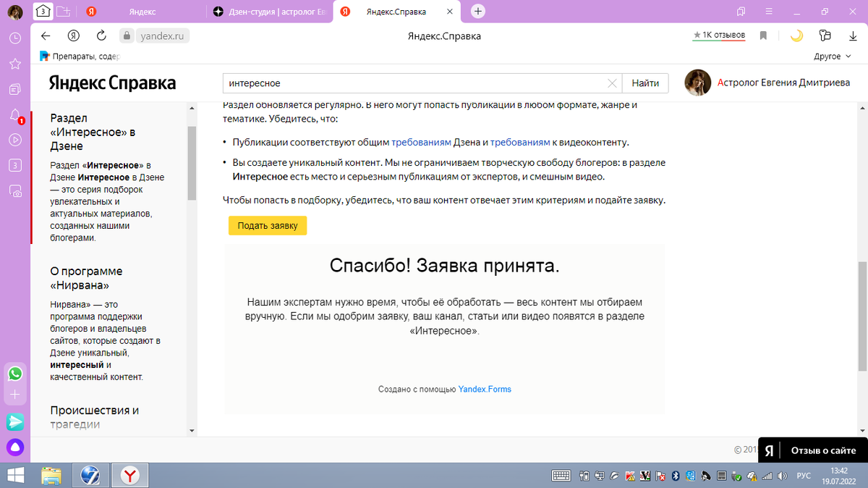The image size is (868, 488).
Task: Click the Отзыв о сайте feedback button
Action: [x=813, y=450]
